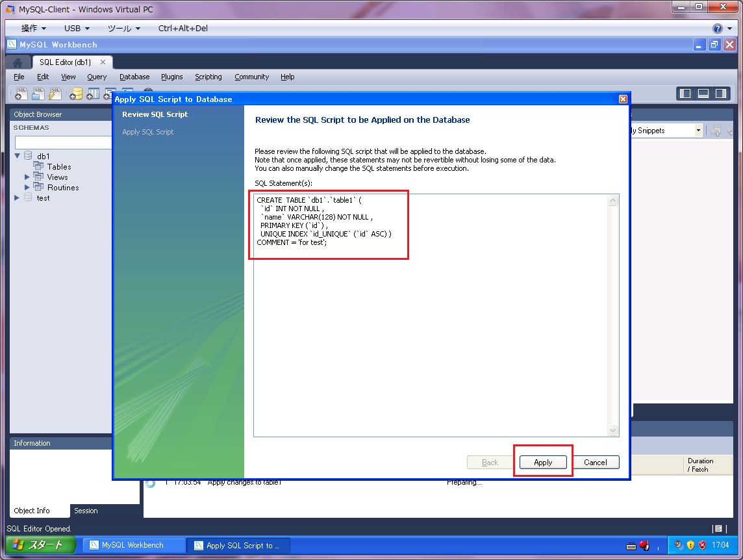Go to Workbench home tab
This screenshot has width=743, height=560.
(18, 62)
